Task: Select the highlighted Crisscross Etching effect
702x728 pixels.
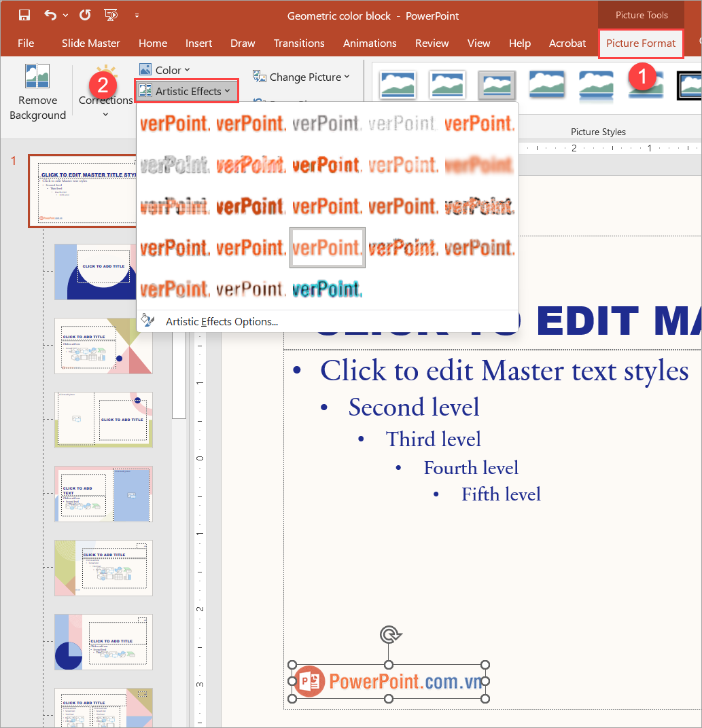Action: [327, 247]
